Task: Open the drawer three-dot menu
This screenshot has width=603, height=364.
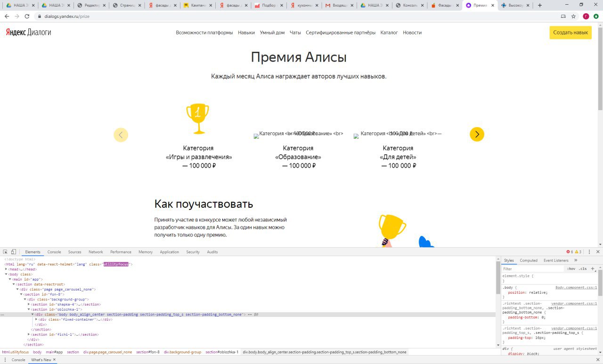Action: 5,360
